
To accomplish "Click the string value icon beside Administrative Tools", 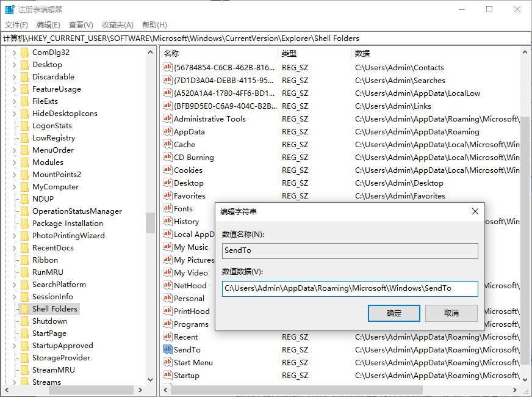I will tap(168, 119).
